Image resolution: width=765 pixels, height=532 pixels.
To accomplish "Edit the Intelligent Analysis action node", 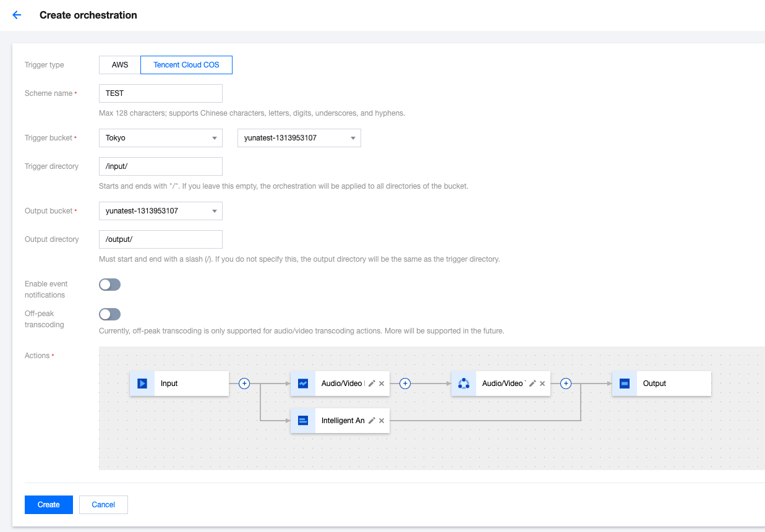I will tap(372, 421).
